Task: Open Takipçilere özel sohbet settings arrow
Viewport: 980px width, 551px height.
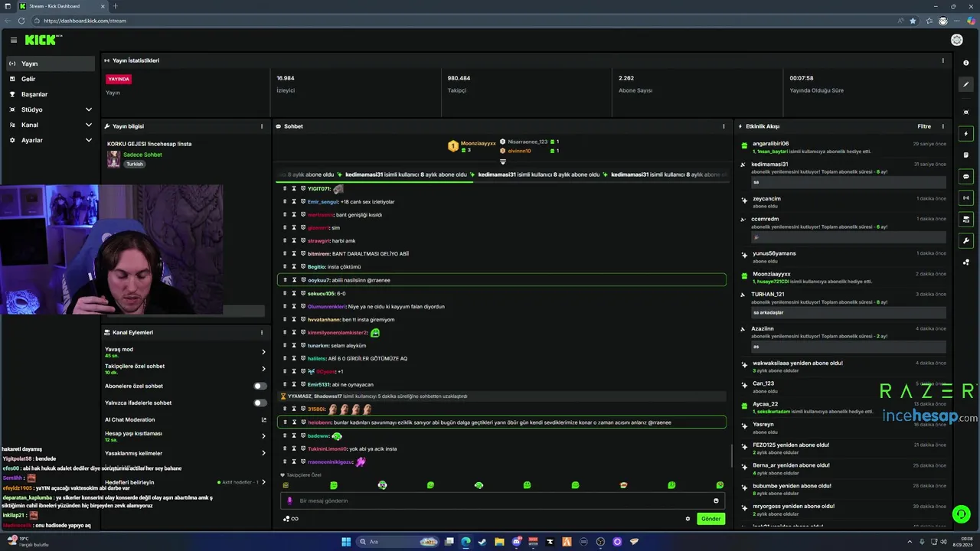Action: (x=263, y=369)
